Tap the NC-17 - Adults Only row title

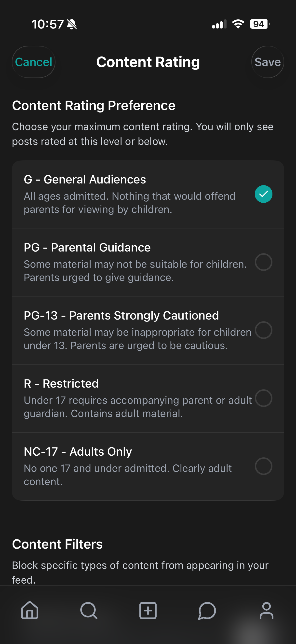tap(78, 451)
